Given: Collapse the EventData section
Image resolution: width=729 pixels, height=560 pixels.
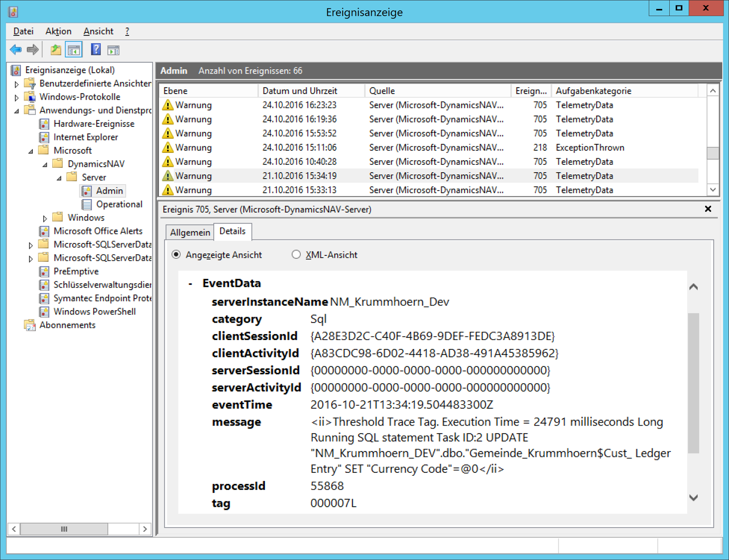Looking at the screenshot, I should click(190, 284).
